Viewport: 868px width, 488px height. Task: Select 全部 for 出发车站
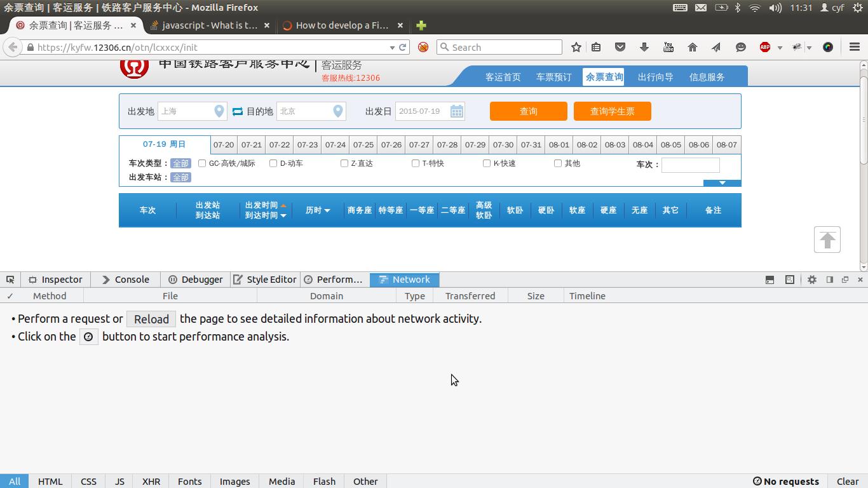(180, 177)
